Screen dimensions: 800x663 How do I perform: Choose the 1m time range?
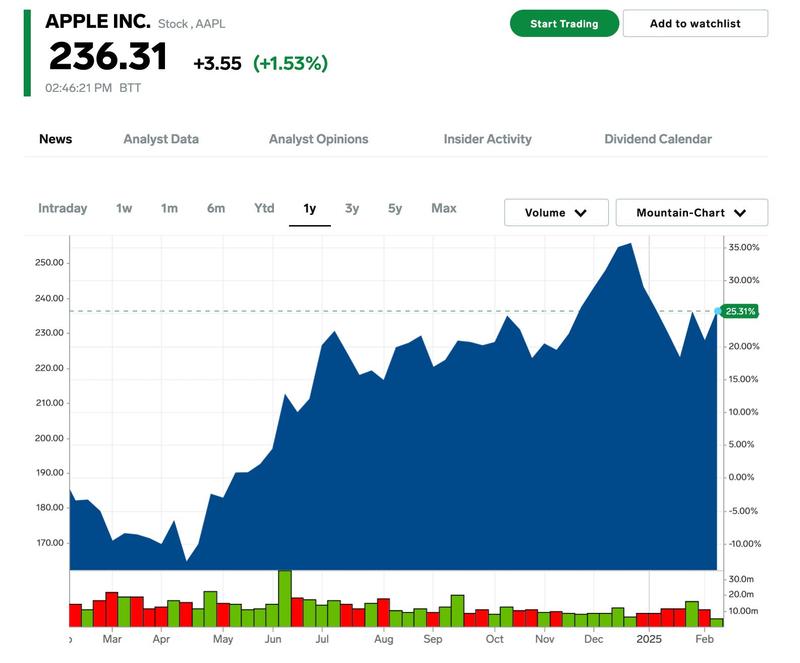(169, 208)
